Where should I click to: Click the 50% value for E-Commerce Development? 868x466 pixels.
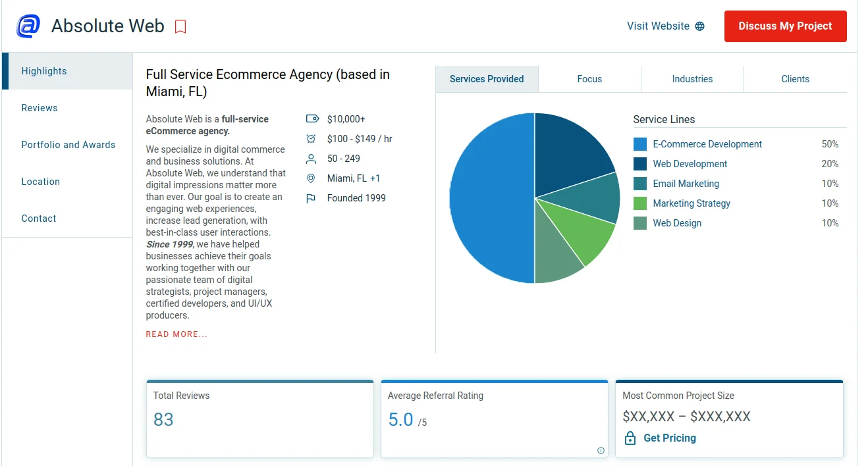pyautogui.click(x=830, y=144)
